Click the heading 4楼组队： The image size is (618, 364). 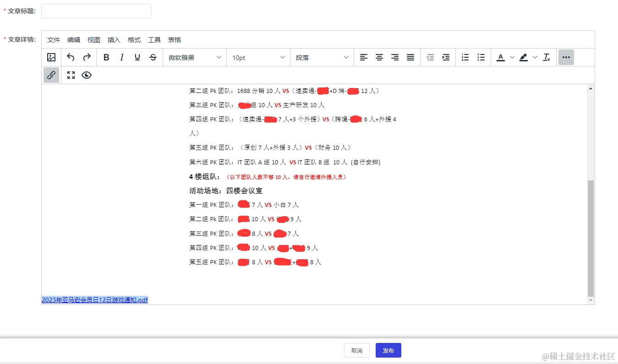pos(205,177)
